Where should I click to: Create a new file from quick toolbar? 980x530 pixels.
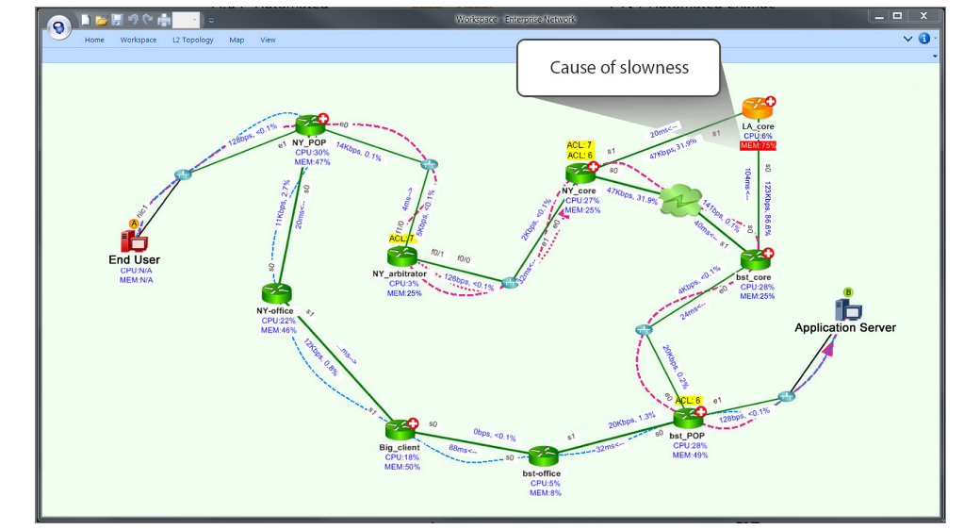(x=86, y=20)
